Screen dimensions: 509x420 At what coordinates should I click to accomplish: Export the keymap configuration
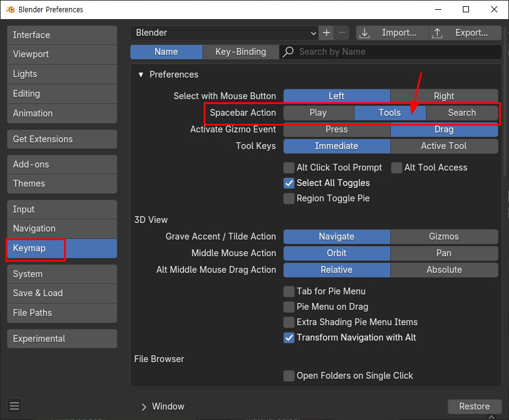pyautogui.click(x=465, y=33)
